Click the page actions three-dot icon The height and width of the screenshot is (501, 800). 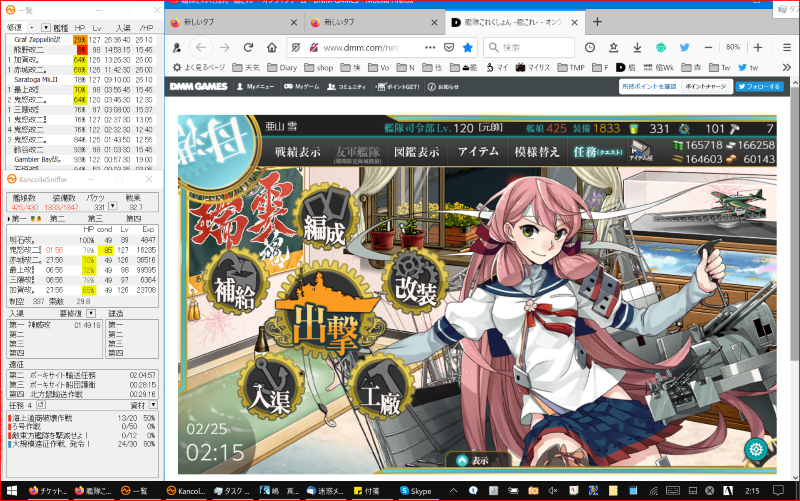tap(430, 47)
